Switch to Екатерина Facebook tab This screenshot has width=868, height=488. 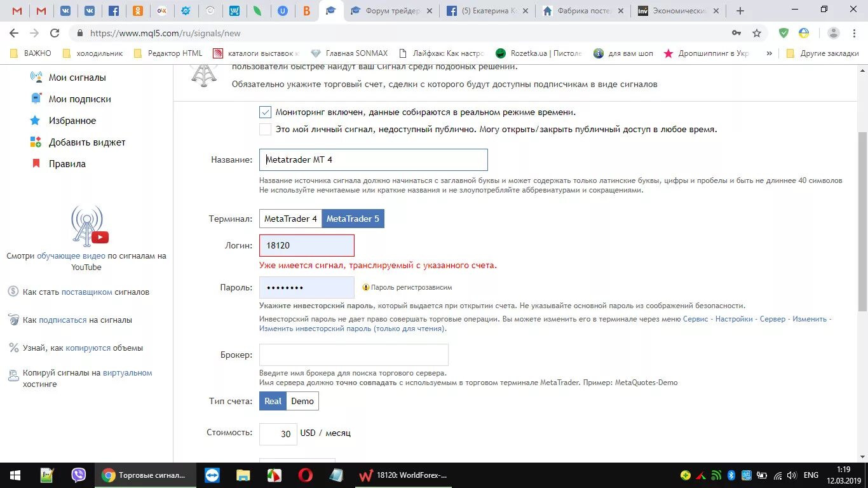tap(487, 11)
